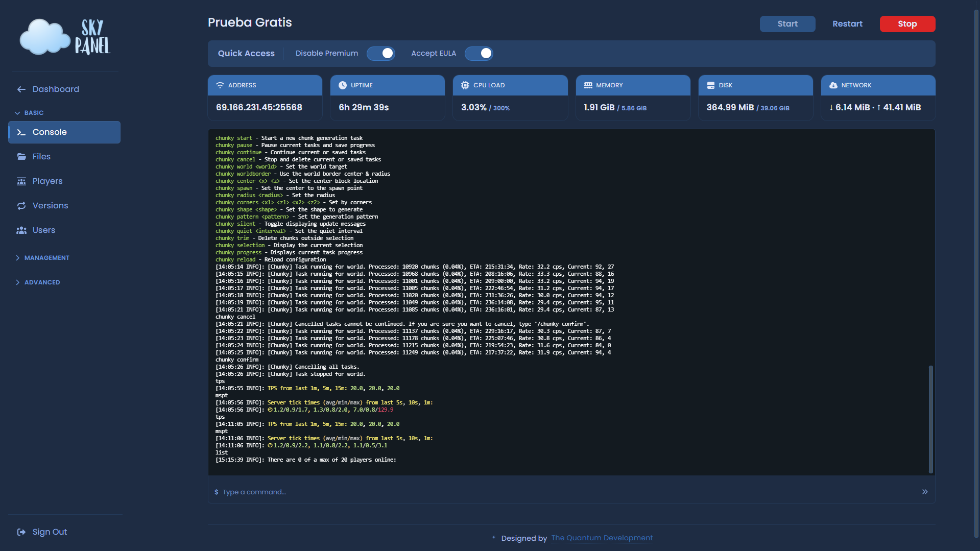Viewport: 980px width, 551px height.
Task: Open The Quantum Development link
Action: click(x=602, y=538)
